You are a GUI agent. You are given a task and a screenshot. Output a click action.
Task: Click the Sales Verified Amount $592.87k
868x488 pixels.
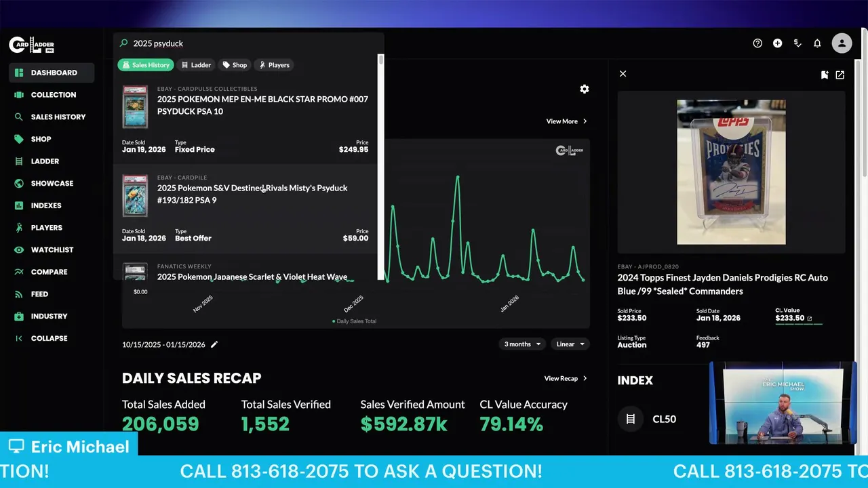pyautogui.click(x=403, y=424)
